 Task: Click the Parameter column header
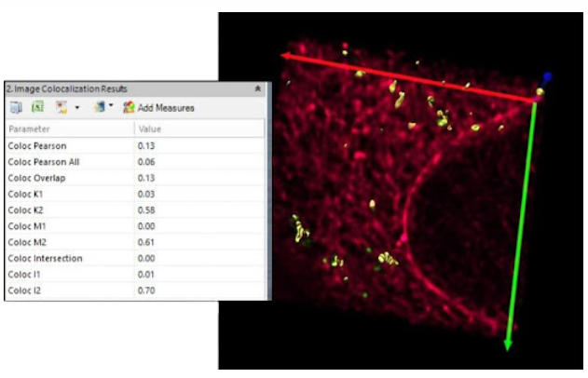pos(29,129)
